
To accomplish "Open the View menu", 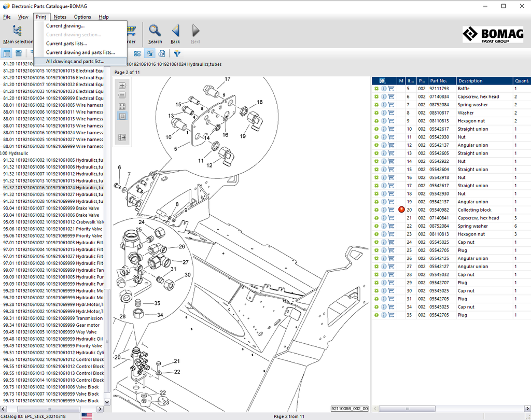I will click(x=23, y=17).
